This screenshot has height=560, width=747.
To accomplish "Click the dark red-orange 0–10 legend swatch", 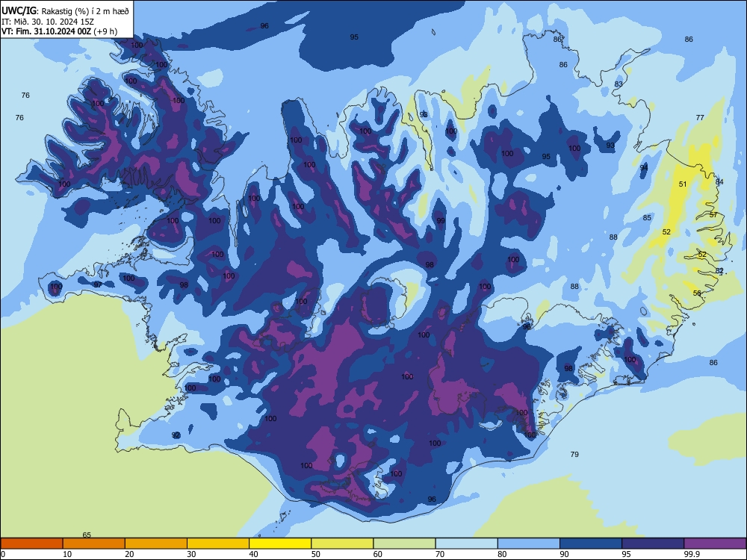I will (x=31, y=544).
